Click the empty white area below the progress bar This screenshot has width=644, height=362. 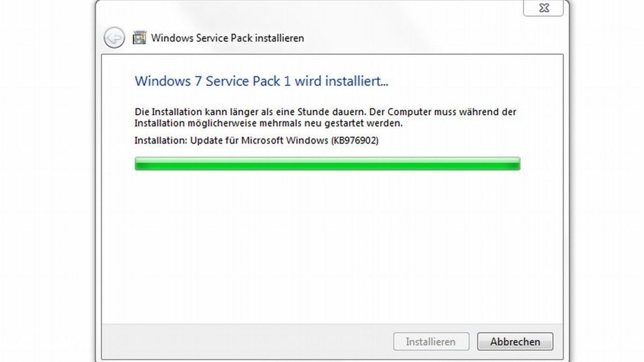point(327,241)
